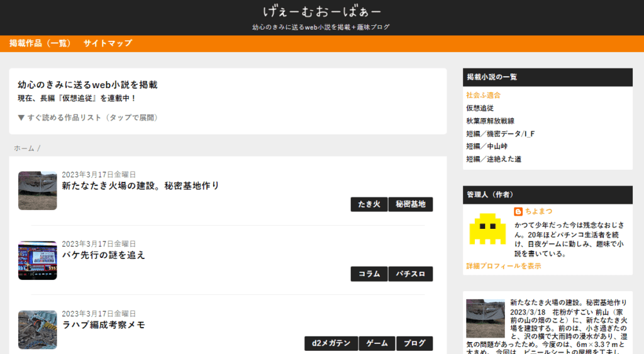
Task: Click the 秘密基地 tag button
Action: [411, 204]
